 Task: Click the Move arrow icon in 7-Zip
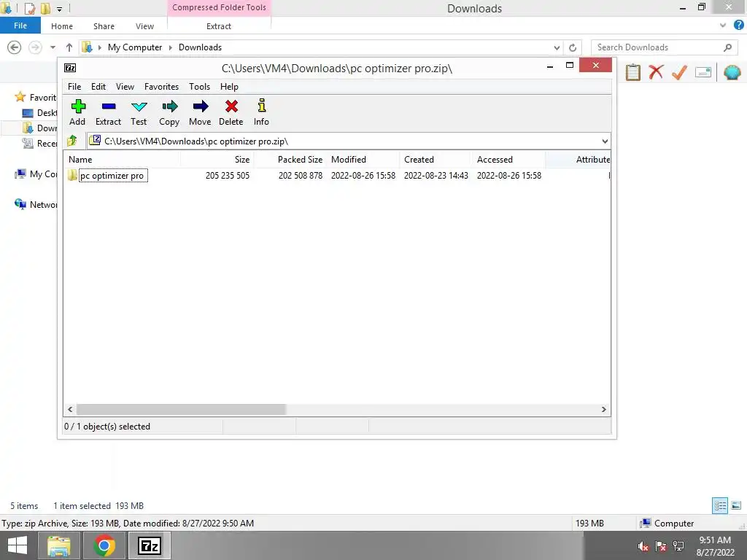click(201, 106)
